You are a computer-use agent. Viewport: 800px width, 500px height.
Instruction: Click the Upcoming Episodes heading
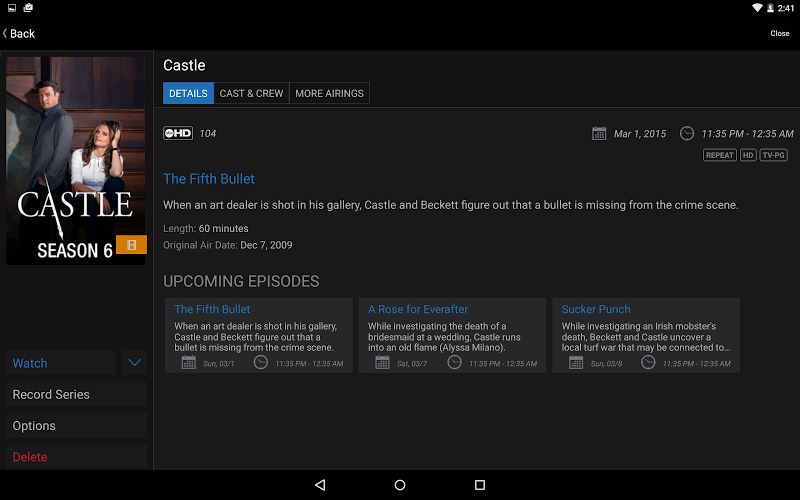point(241,281)
